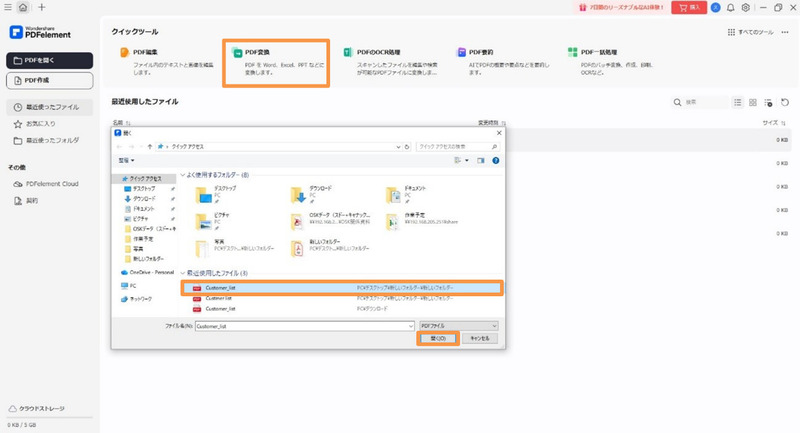Click the クイック アクセス address bar path
Screen dimensions: 800x433
[x=187, y=147]
